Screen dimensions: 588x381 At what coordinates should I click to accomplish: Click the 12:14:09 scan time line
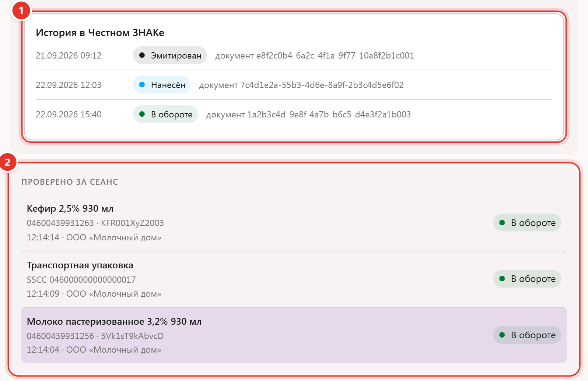[x=94, y=294]
